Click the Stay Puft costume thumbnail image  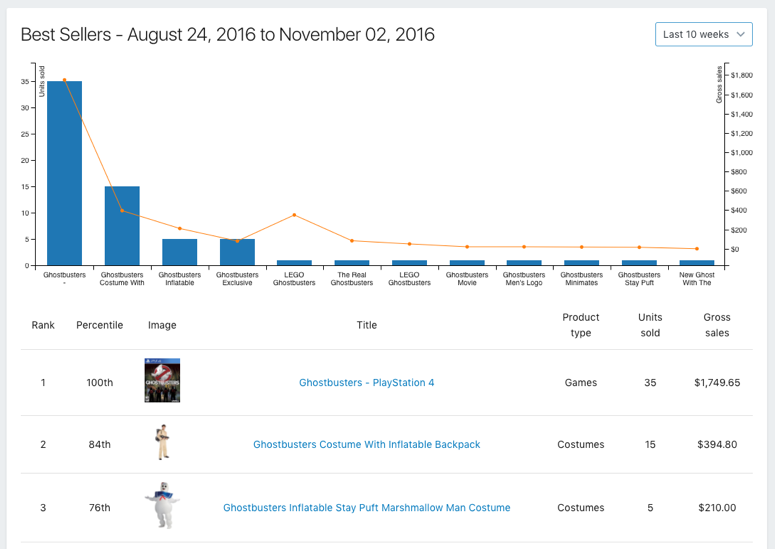tap(162, 507)
